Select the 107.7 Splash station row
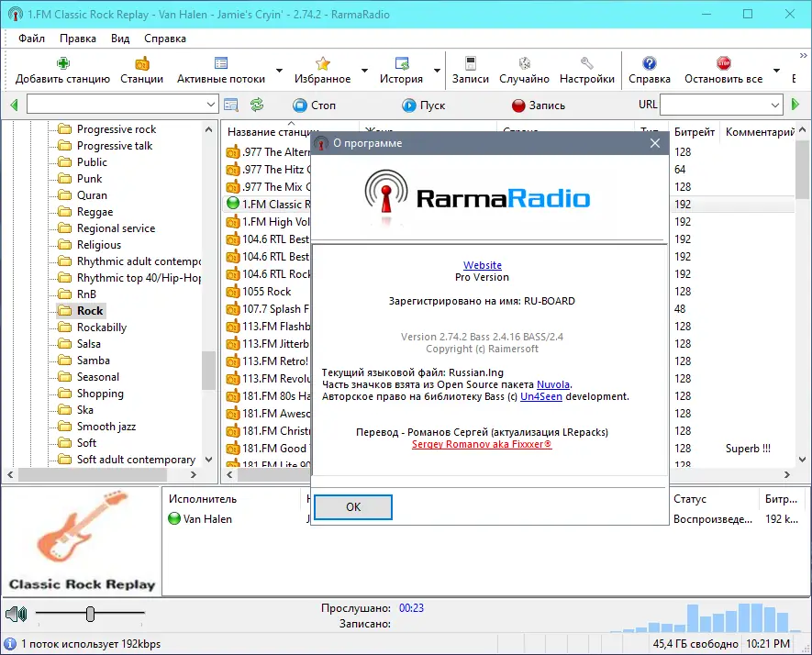The height and width of the screenshot is (655, 812). [268, 308]
